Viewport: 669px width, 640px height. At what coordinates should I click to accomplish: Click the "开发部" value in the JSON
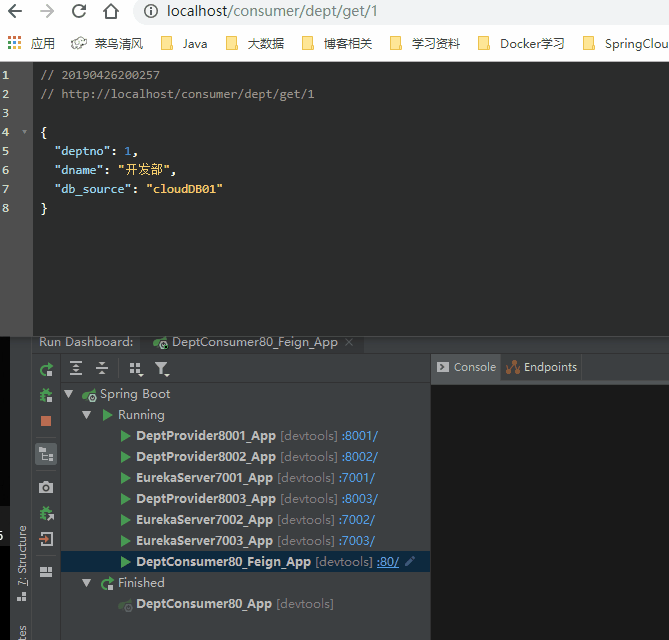pos(144,170)
